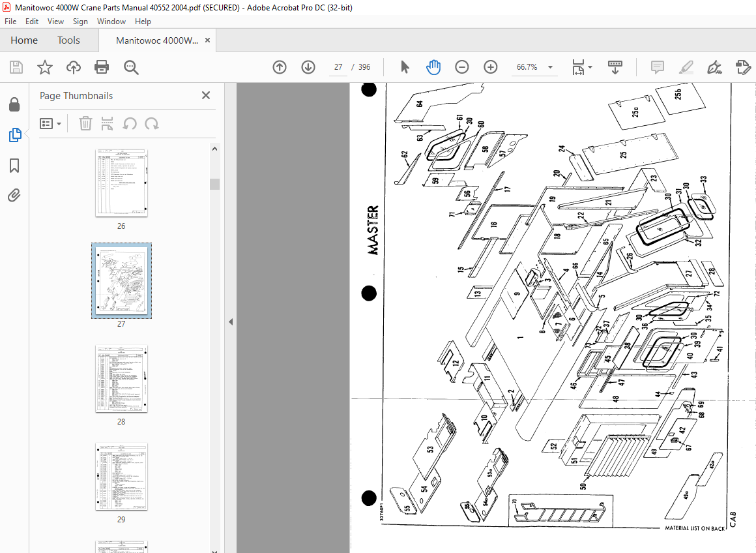Switch to the Home tab

coord(24,40)
